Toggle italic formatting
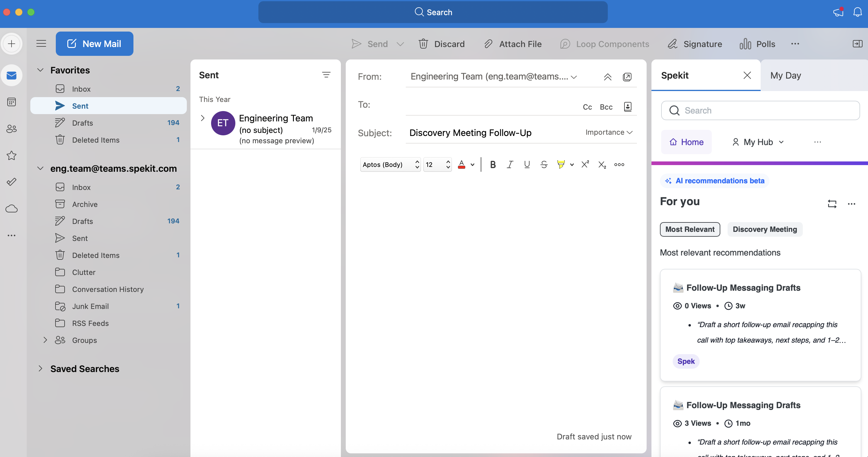868x457 pixels. tap(510, 164)
